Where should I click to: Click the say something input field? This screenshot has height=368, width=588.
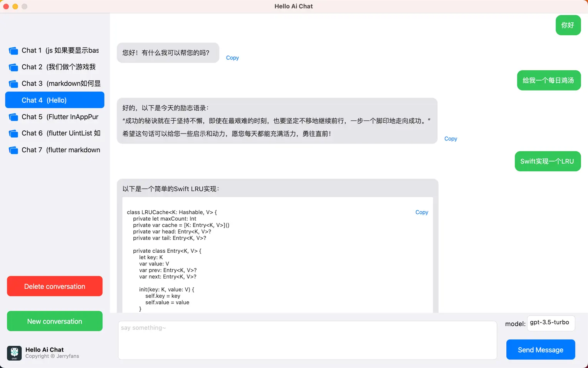pyautogui.click(x=307, y=339)
